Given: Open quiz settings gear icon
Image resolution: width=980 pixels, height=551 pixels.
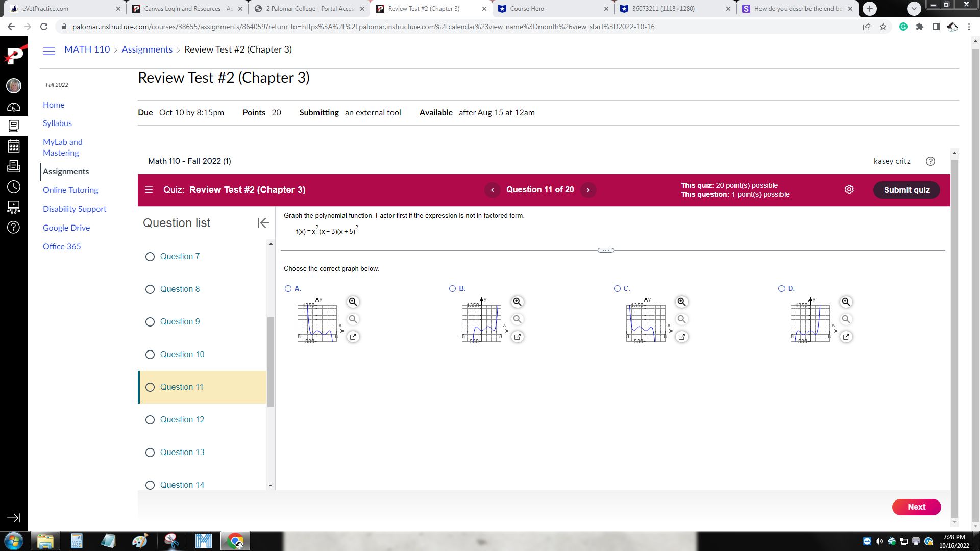Looking at the screenshot, I should point(849,189).
